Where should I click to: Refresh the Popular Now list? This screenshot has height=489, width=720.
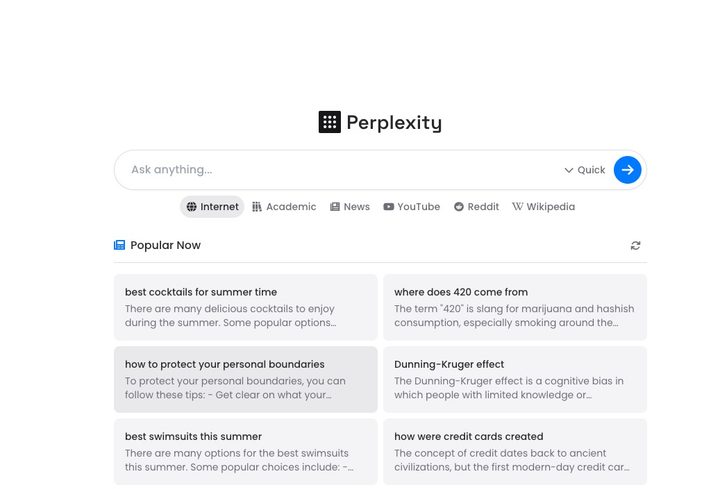coord(635,245)
